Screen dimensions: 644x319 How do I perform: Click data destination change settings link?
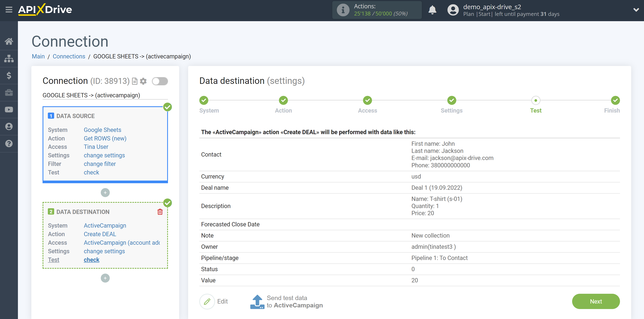(x=104, y=251)
